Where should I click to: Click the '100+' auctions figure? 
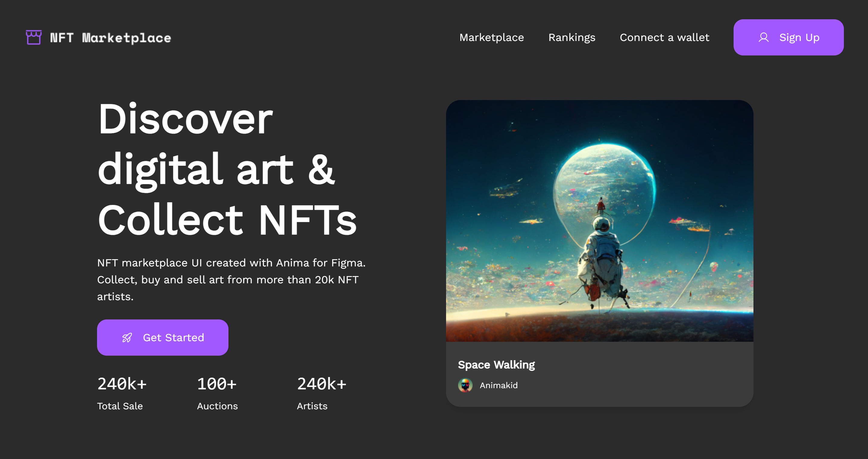pos(217,384)
